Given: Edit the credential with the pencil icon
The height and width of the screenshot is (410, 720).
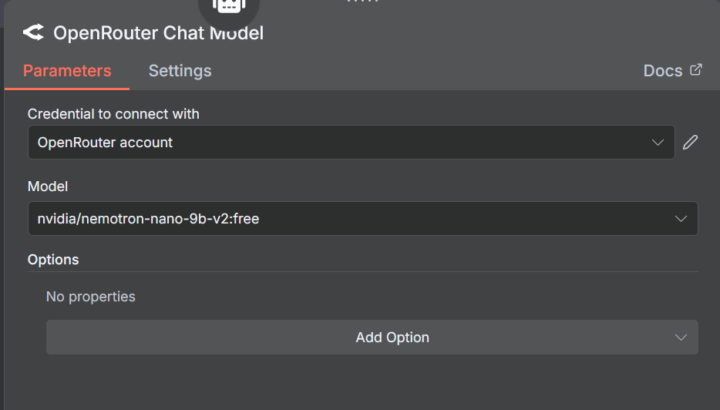Looking at the screenshot, I should point(690,142).
